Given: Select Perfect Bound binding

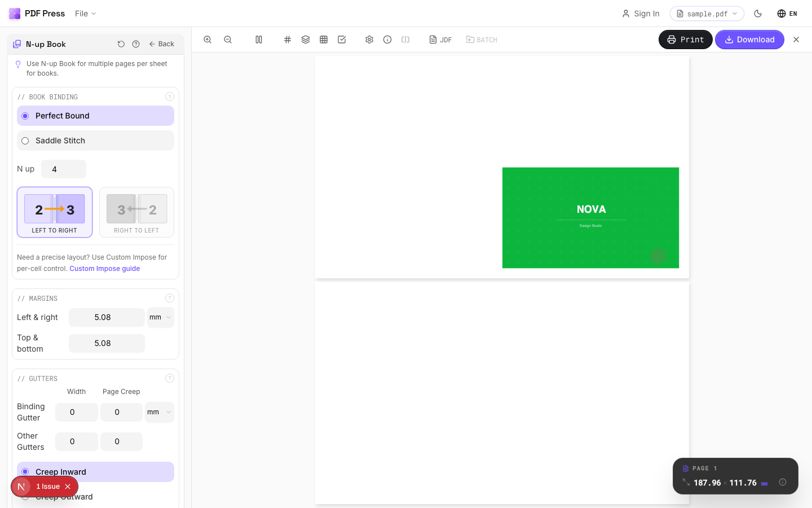Looking at the screenshot, I should click(x=95, y=116).
